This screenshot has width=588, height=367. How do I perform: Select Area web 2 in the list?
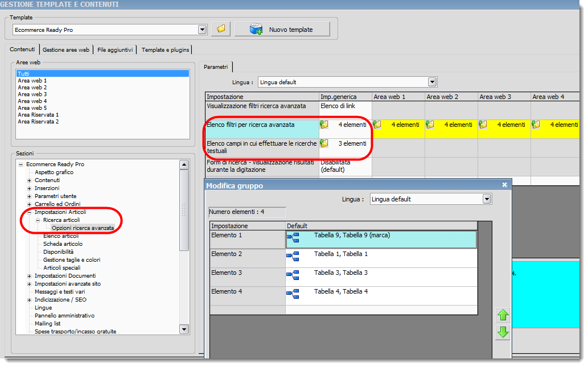32,88
